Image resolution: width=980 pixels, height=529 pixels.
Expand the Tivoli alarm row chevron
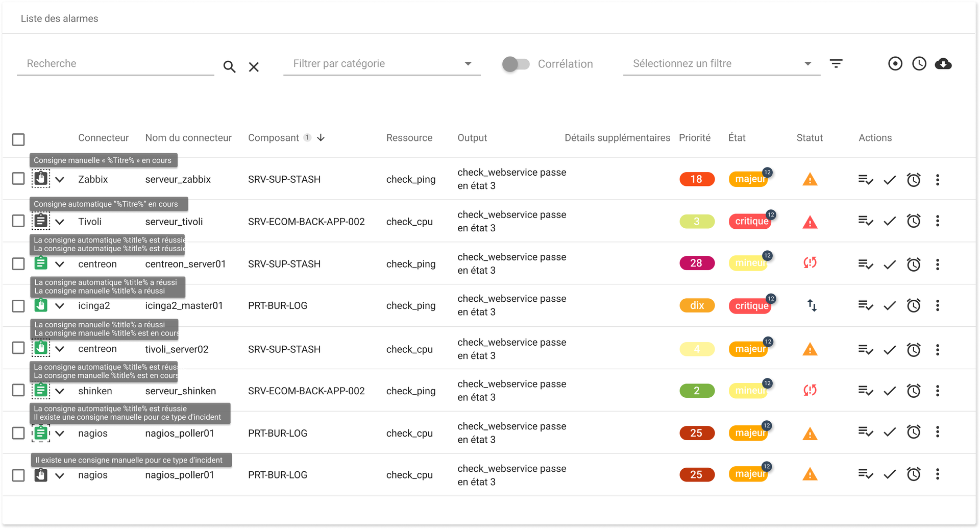[x=60, y=222]
